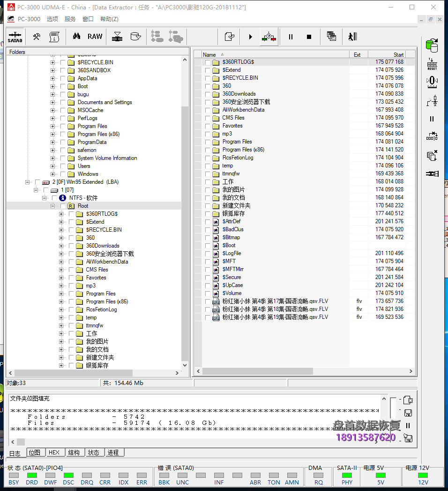
Task: Open the 服务 menu
Action: [x=70, y=19]
